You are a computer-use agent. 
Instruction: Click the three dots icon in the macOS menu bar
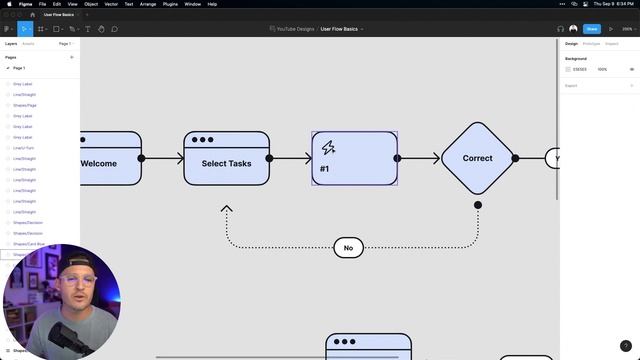[x=562, y=4]
